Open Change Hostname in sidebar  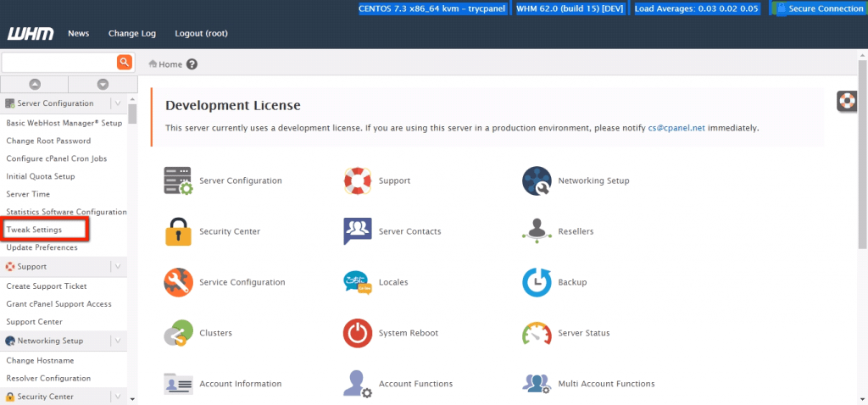tap(41, 361)
